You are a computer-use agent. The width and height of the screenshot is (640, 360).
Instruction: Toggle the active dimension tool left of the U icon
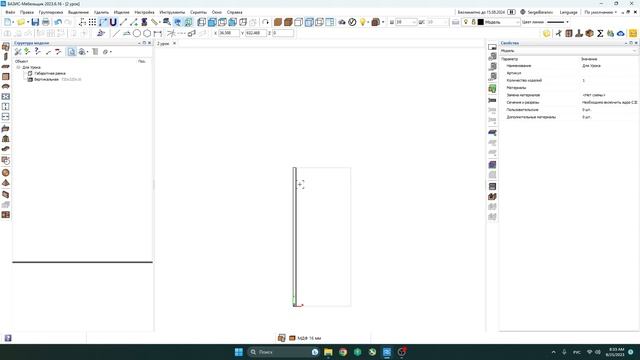coord(103,22)
